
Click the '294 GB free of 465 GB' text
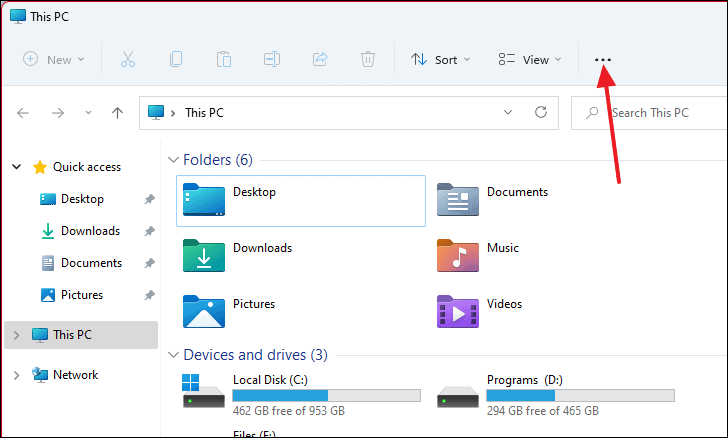[543, 411]
